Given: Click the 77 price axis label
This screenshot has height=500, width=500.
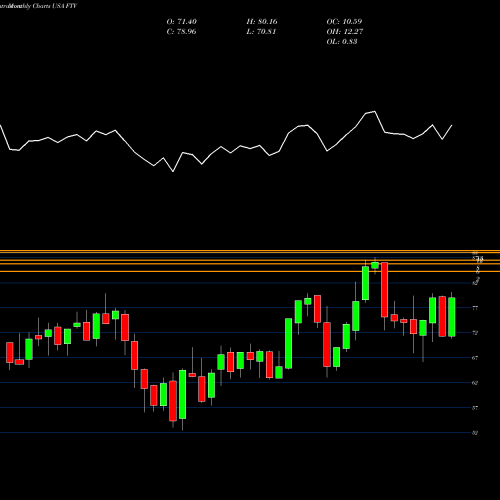Looking at the screenshot, I should point(475,308).
